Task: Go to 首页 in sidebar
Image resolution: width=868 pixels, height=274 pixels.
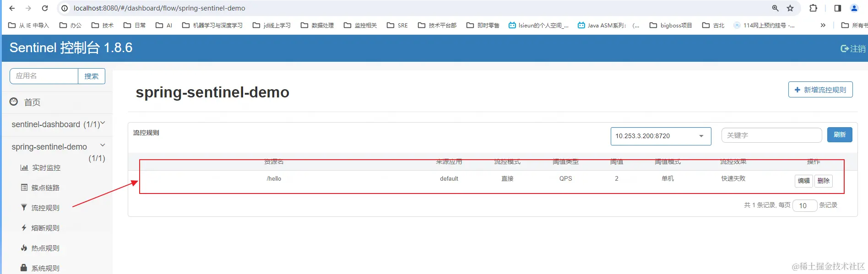Action: pos(32,102)
